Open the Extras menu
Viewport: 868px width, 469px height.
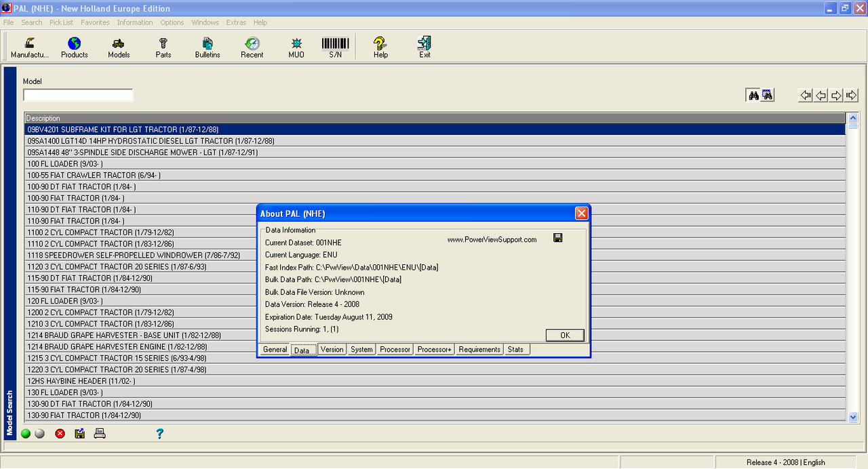[x=236, y=22]
